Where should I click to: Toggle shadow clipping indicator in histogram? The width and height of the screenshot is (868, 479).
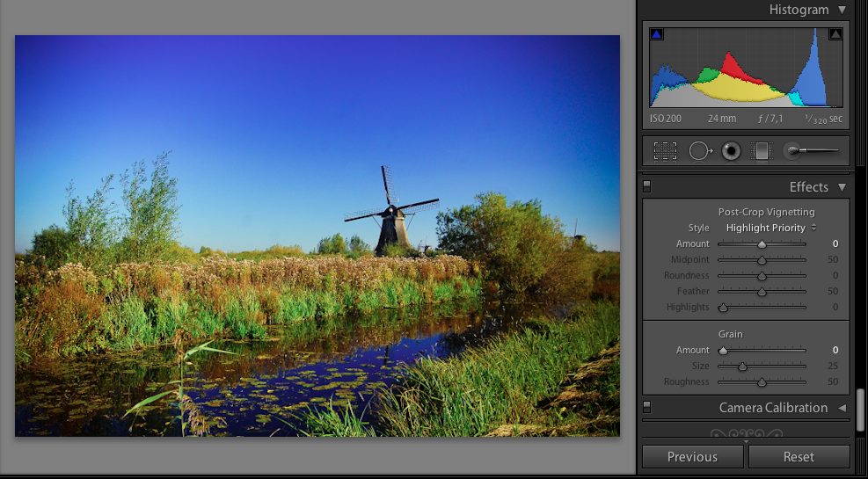(x=657, y=34)
